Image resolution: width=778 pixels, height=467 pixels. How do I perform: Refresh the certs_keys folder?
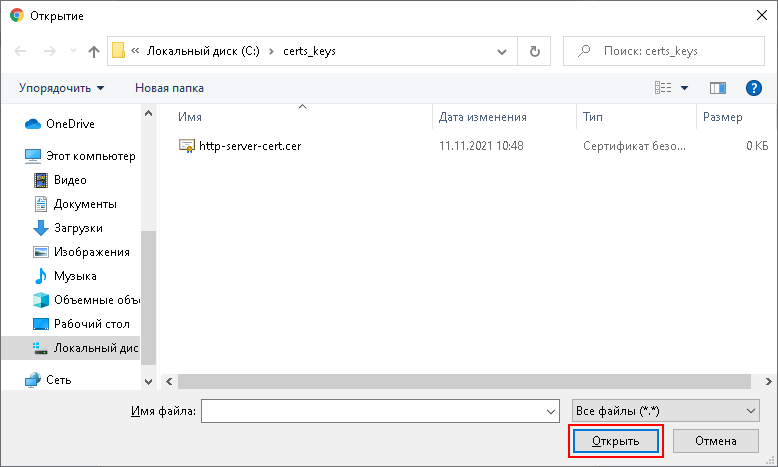pos(534,51)
